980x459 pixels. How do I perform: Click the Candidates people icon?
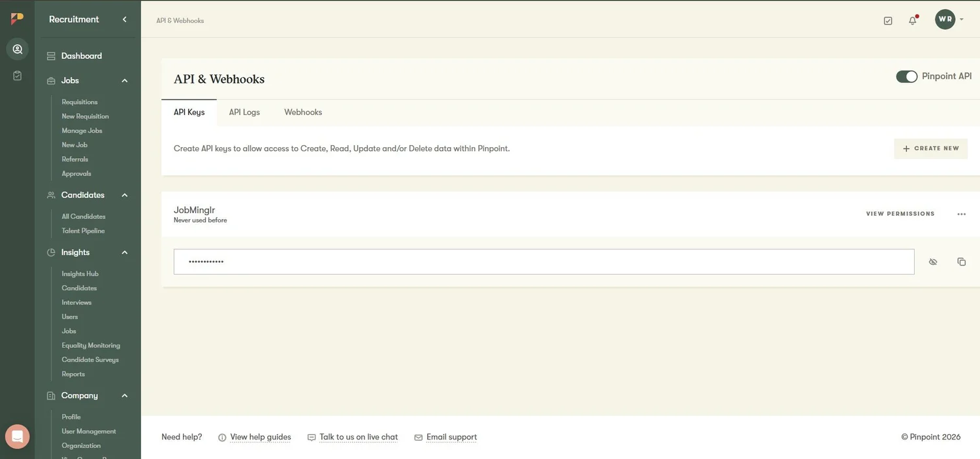(51, 195)
